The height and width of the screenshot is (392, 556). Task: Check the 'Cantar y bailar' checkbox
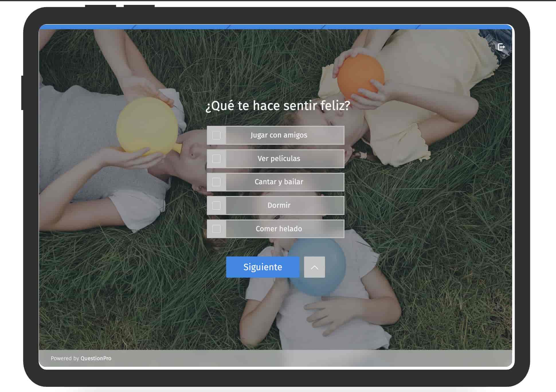click(x=216, y=182)
